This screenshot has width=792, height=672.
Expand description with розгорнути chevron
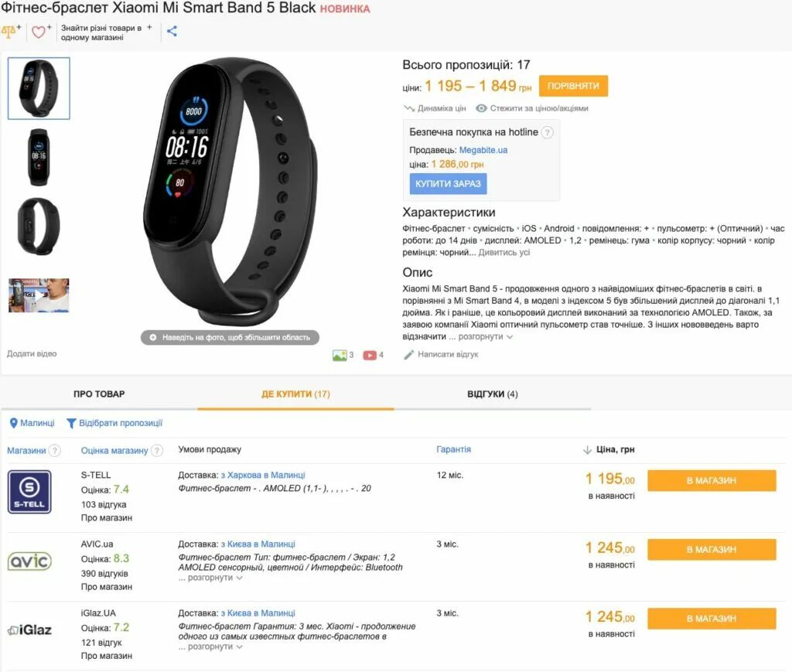tap(486, 336)
